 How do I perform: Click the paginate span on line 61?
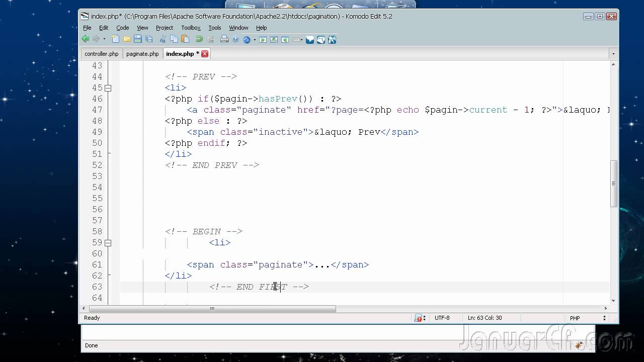pos(278,265)
